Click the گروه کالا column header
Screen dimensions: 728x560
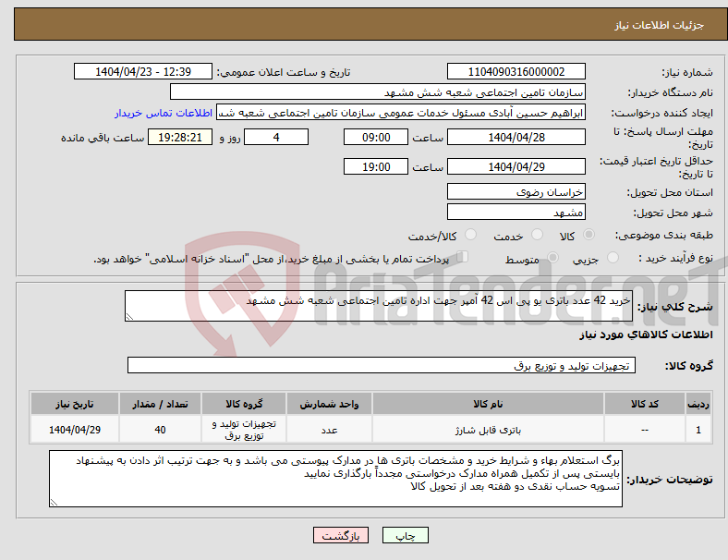click(244, 404)
